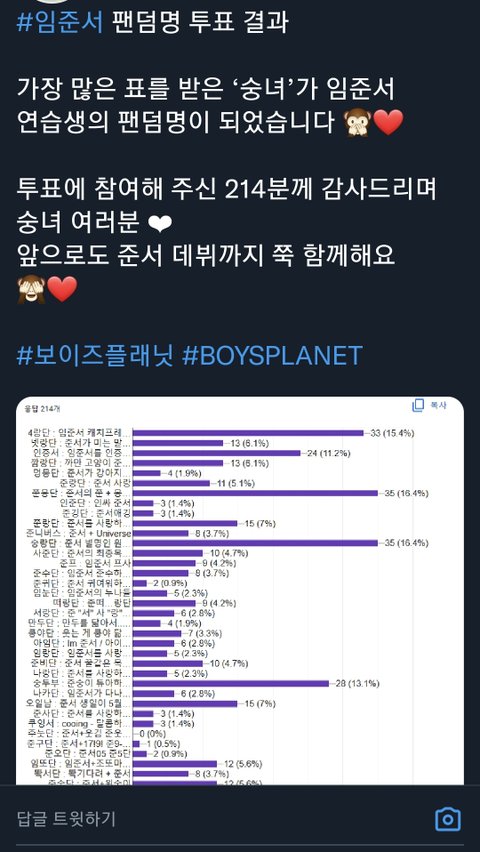
Task: Tap the white heart after 숭녀 여러분
Action: (160, 224)
